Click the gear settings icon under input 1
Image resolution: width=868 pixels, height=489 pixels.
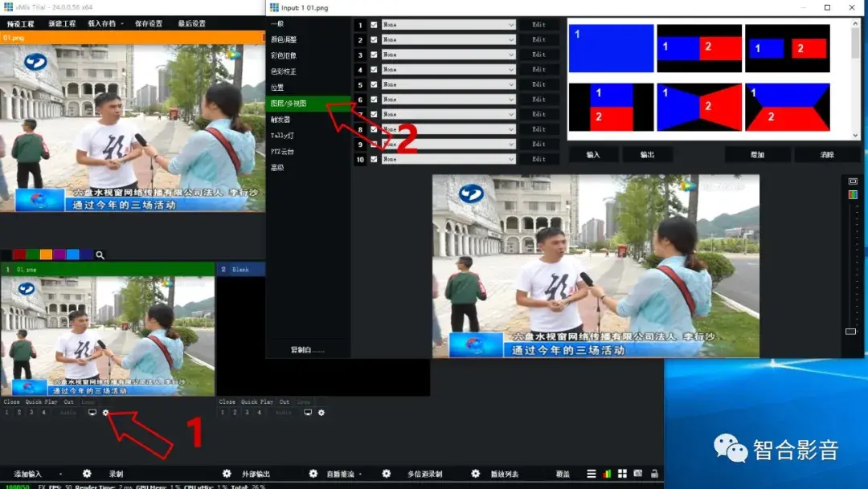tap(105, 412)
